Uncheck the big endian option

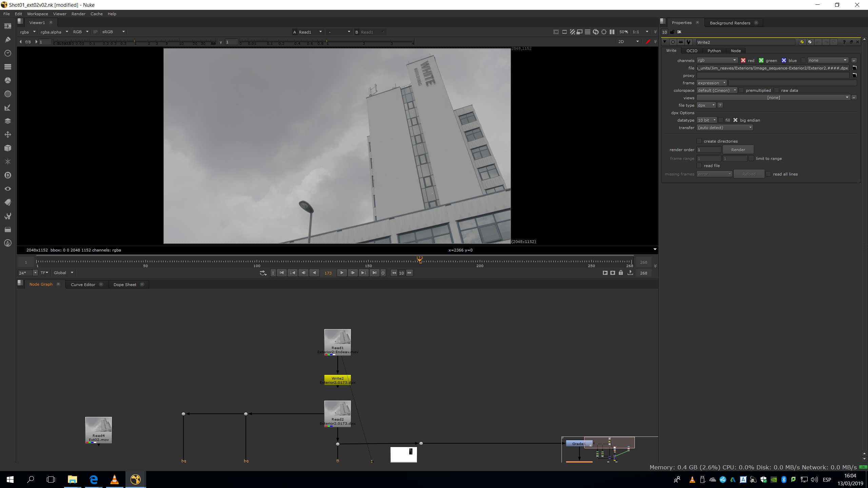point(735,120)
